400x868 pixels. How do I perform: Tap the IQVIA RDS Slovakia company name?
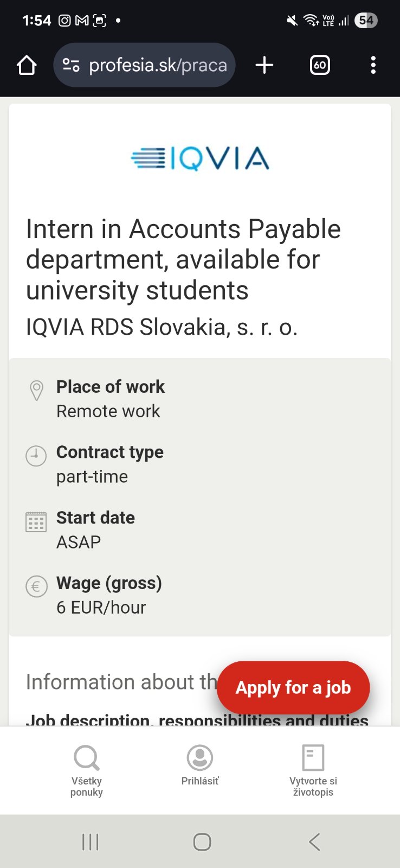(x=162, y=327)
